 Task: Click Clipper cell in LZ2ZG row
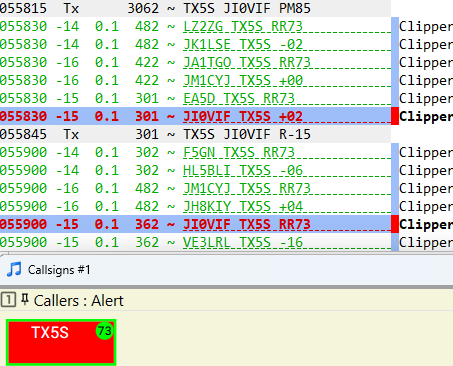coord(426,26)
